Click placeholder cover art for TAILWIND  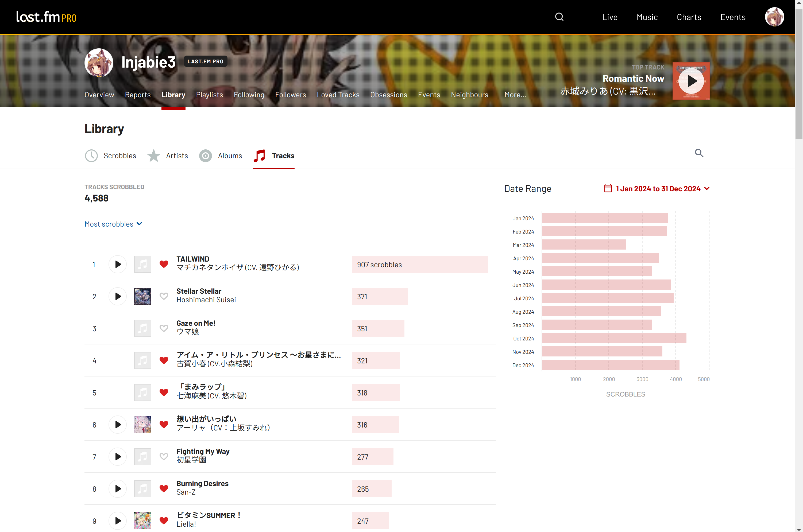pyautogui.click(x=142, y=264)
